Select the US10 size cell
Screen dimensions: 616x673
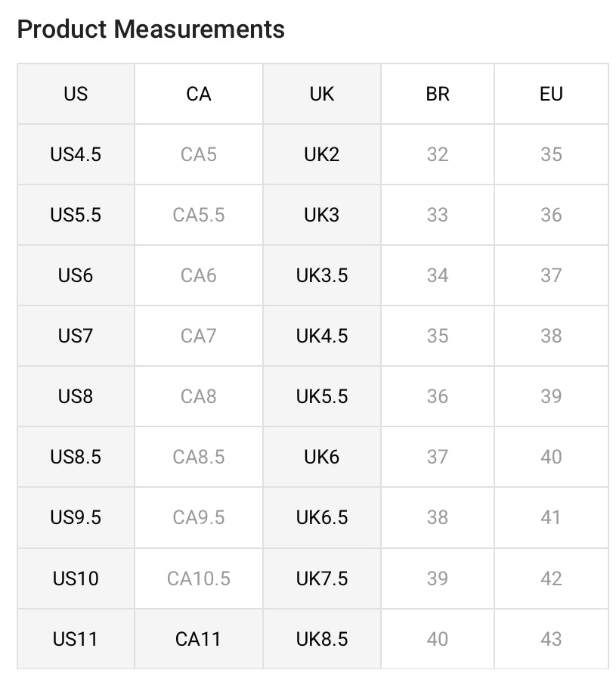[76, 578]
